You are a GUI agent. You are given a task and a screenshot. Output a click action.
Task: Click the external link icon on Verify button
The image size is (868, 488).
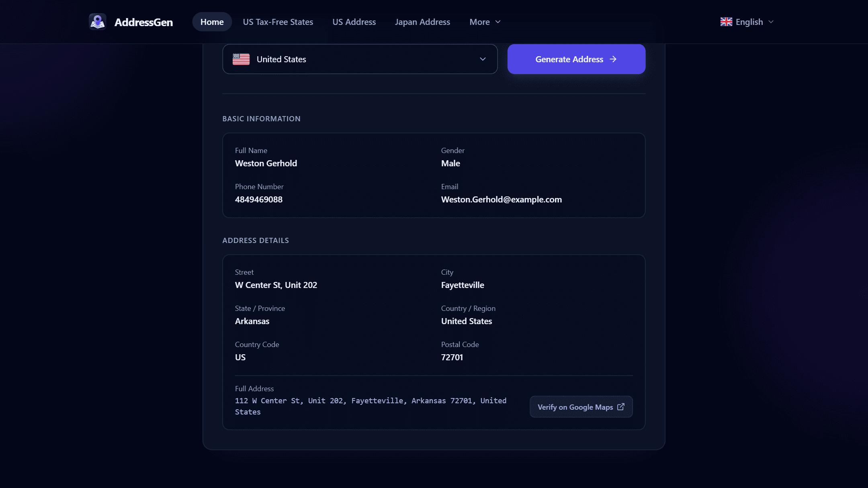point(621,407)
